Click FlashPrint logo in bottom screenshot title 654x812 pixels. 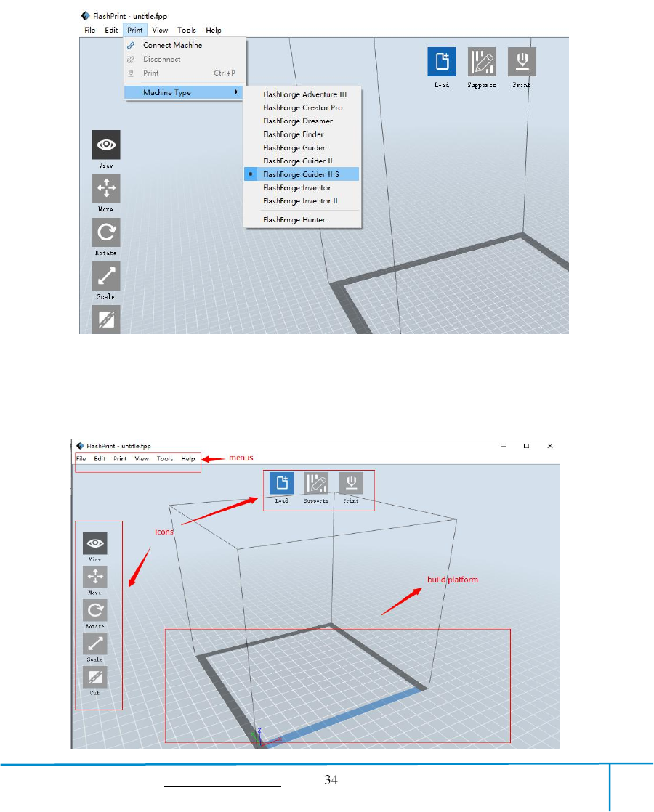[80, 446]
